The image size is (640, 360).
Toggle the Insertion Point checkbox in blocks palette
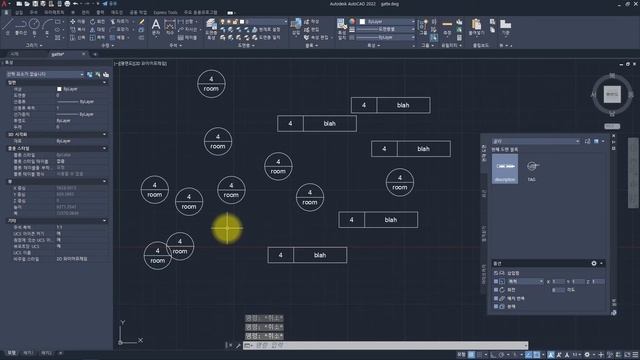point(496,273)
